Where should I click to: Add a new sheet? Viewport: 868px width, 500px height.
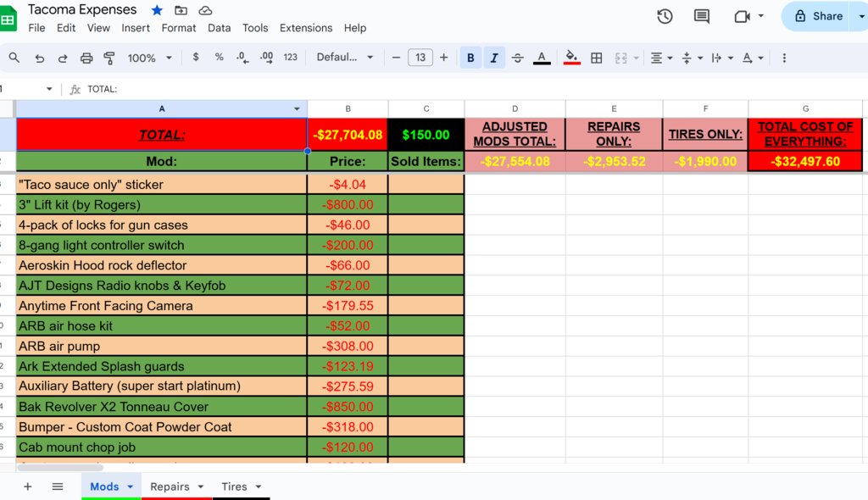(x=28, y=486)
